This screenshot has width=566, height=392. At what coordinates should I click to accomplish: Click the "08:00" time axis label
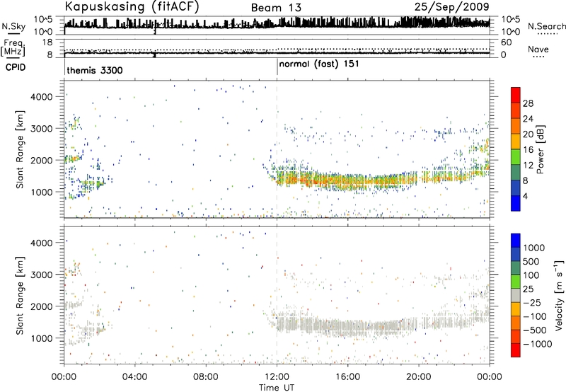click(206, 377)
